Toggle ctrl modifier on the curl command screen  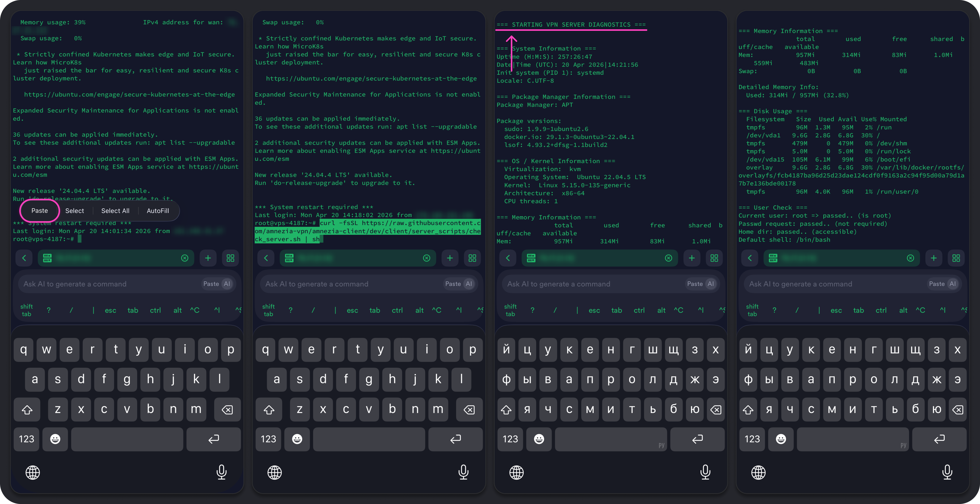[x=397, y=310]
